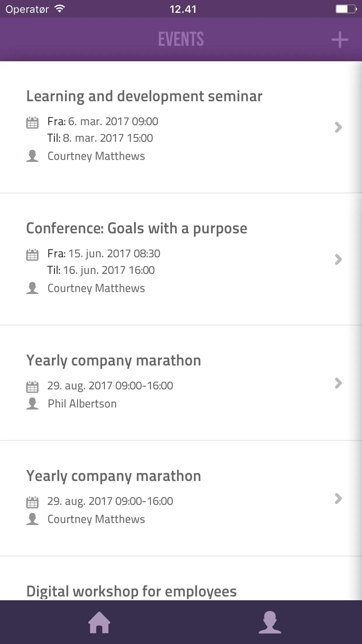The image size is (362, 644).
Task: Expand Phil Albertson's marathon event via its chevron
Action: click(x=338, y=383)
